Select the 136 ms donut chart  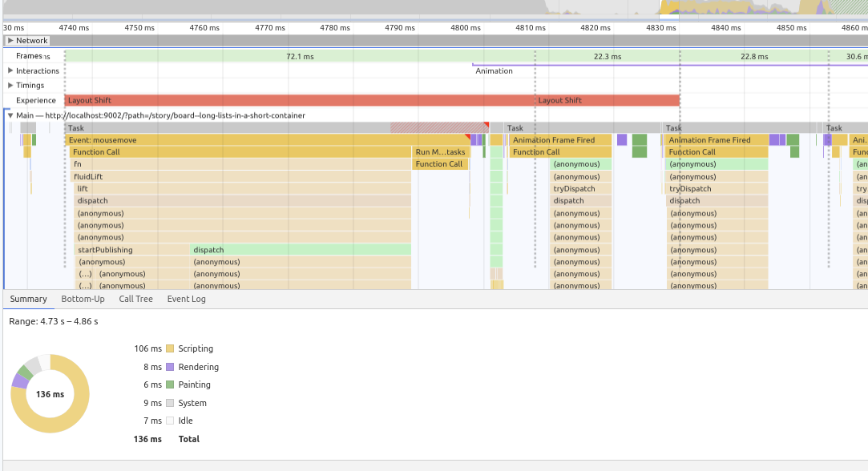tap(50, 392)
